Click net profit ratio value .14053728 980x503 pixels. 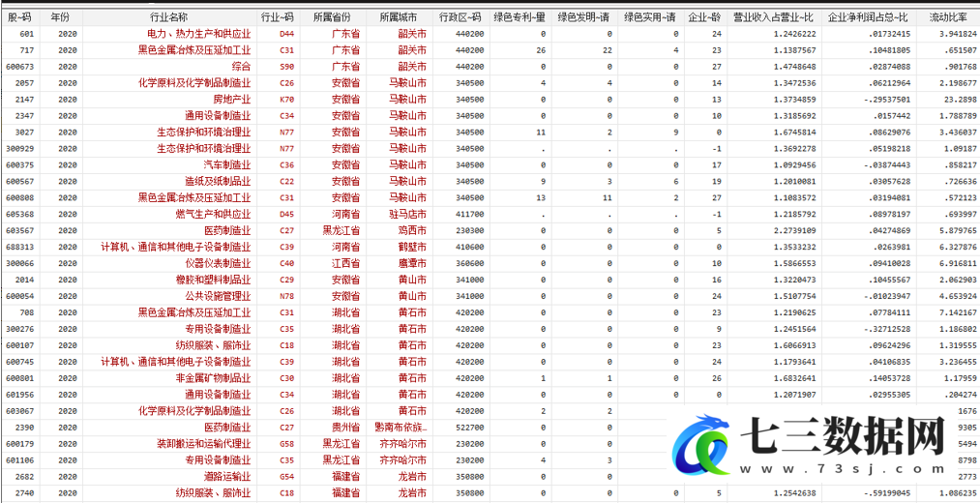tap(889, 378)
